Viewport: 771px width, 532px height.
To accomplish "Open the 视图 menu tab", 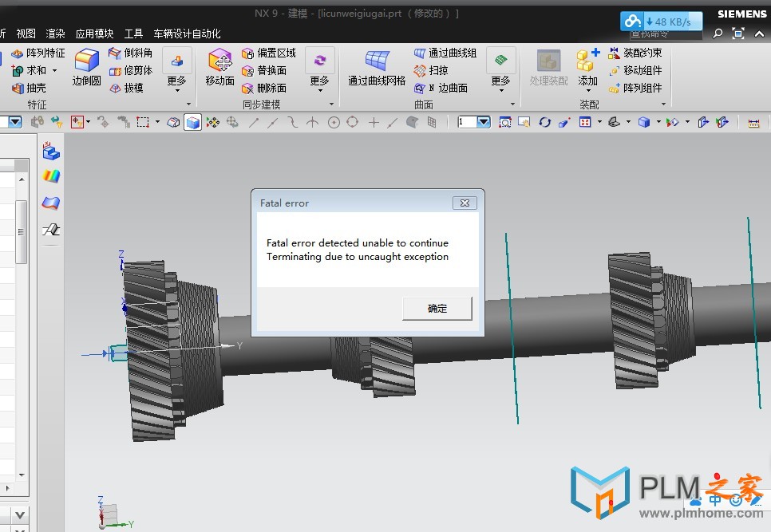I will point(26,33).
